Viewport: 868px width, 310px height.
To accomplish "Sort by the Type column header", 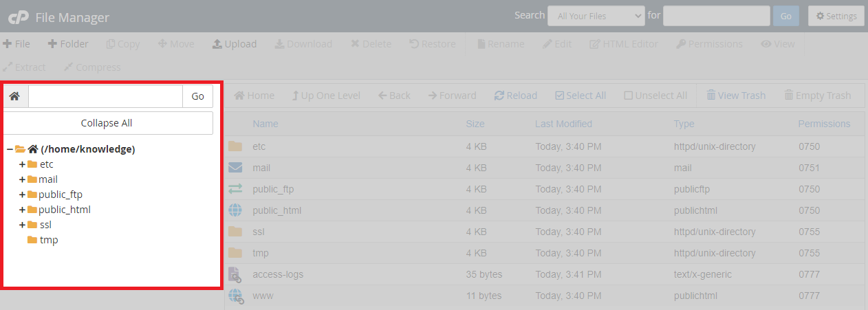I will click(x=684, y=124).
